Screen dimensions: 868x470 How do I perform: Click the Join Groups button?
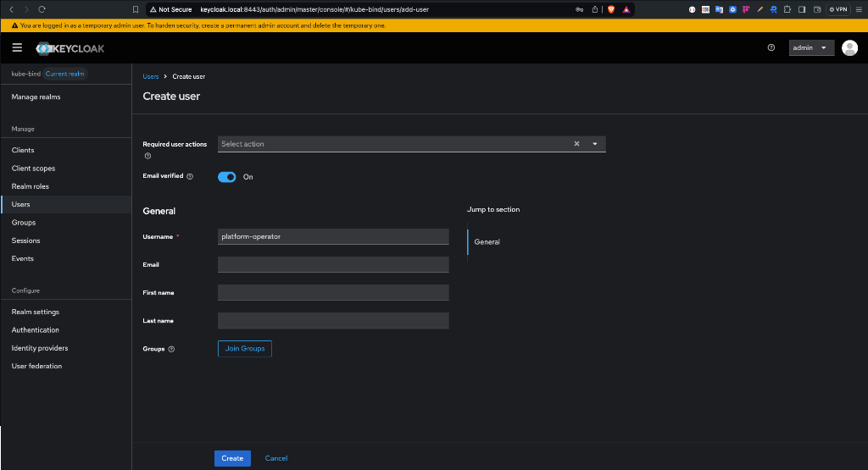point(245,349)
